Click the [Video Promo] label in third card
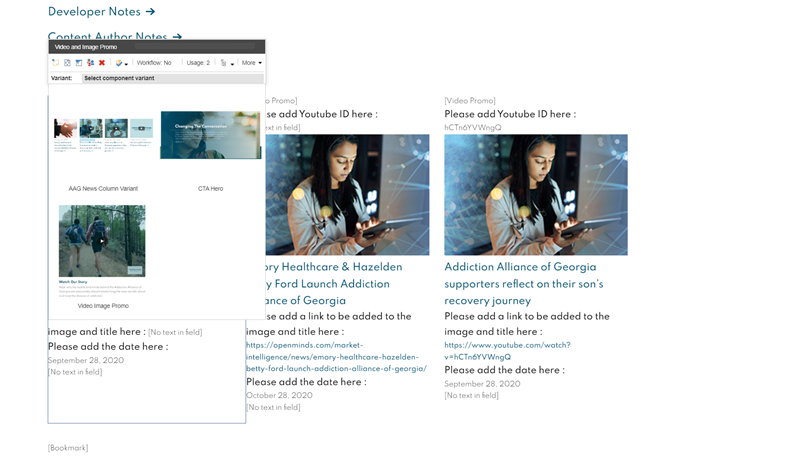Image resolution: width=800 pixels, height=464 pixels. [470, 101]
